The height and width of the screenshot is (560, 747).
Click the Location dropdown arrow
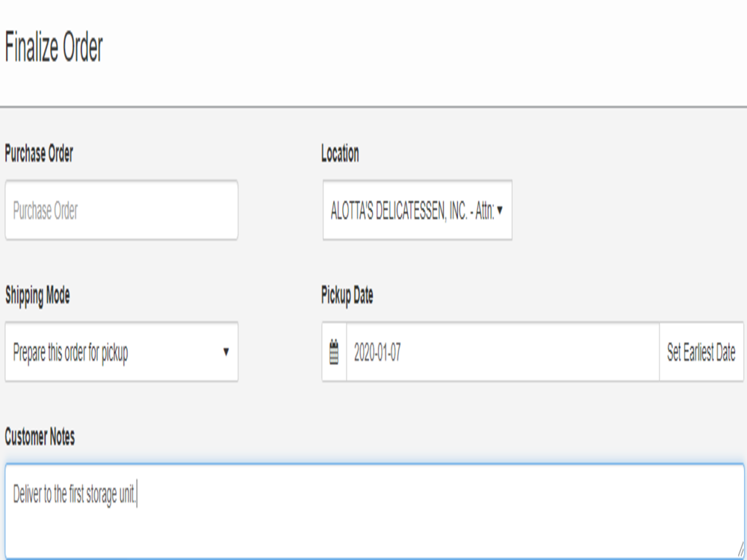(x=500, y=211)
